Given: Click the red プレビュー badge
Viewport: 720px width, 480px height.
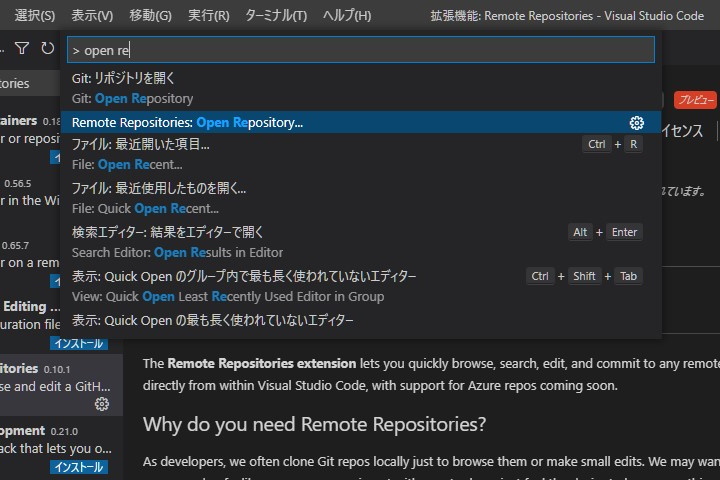Looking at the screenshot, I should (695, 100).
